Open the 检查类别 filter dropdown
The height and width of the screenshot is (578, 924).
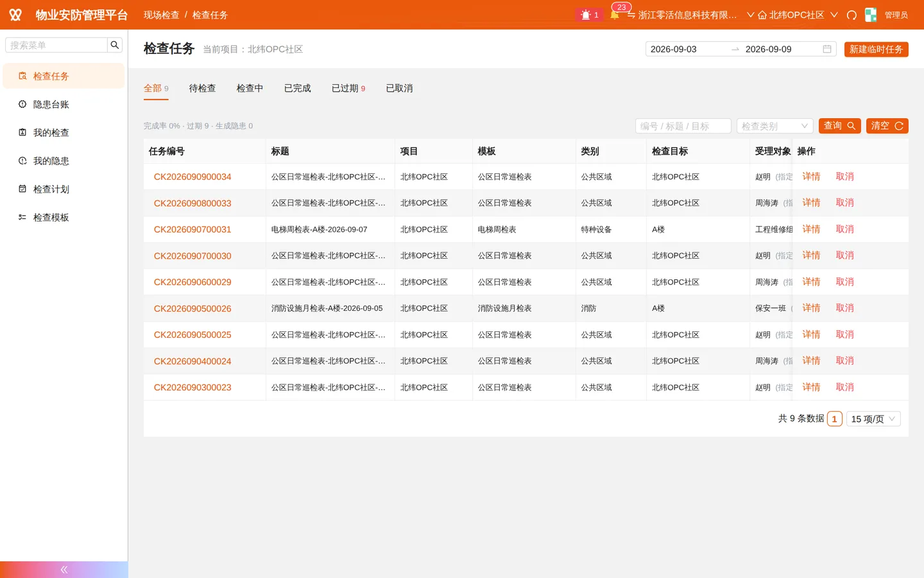pyautogui.click(x=775, y=126)
